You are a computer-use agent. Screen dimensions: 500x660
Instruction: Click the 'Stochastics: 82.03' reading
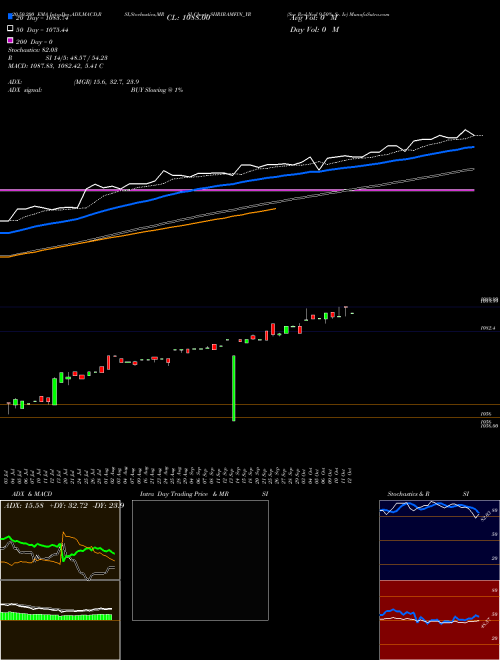(x=29, y=50)
